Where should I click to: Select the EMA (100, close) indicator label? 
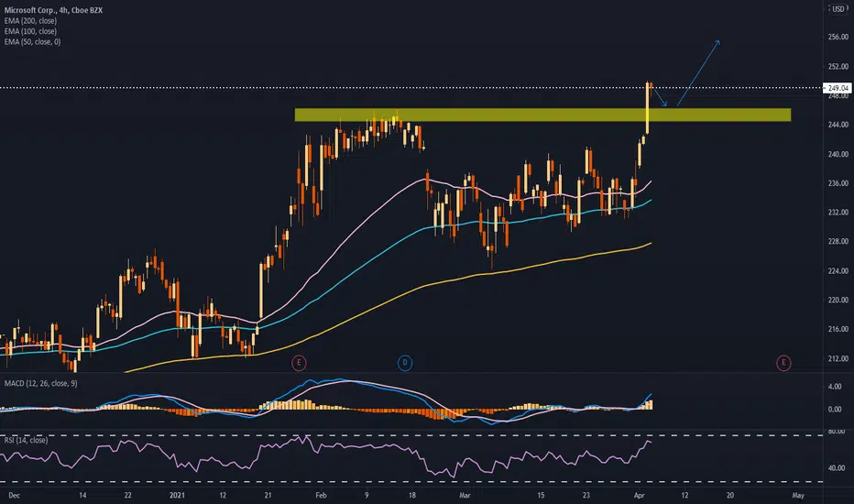pyautogui.click(x=30, y=31)
